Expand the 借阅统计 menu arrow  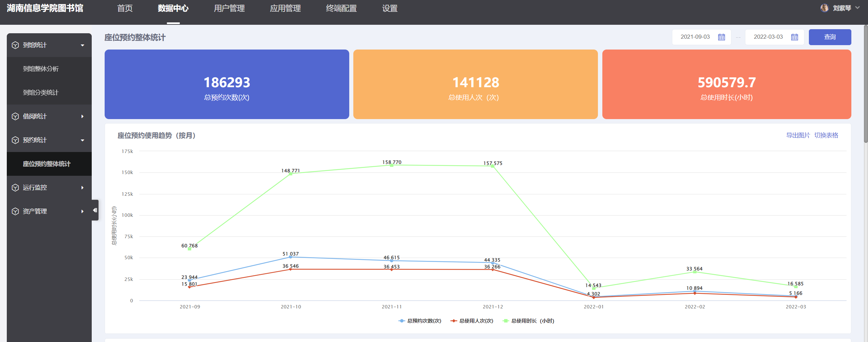[83, 116]
